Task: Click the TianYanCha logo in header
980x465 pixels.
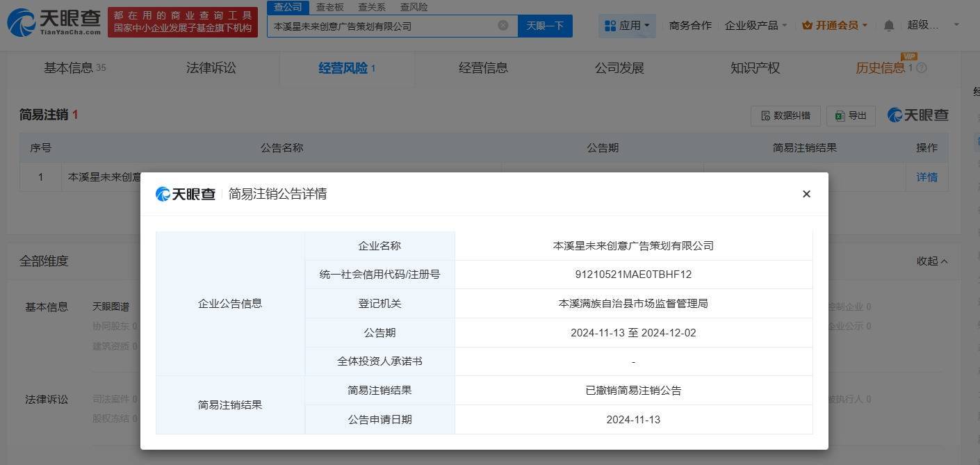Action: 54,22
